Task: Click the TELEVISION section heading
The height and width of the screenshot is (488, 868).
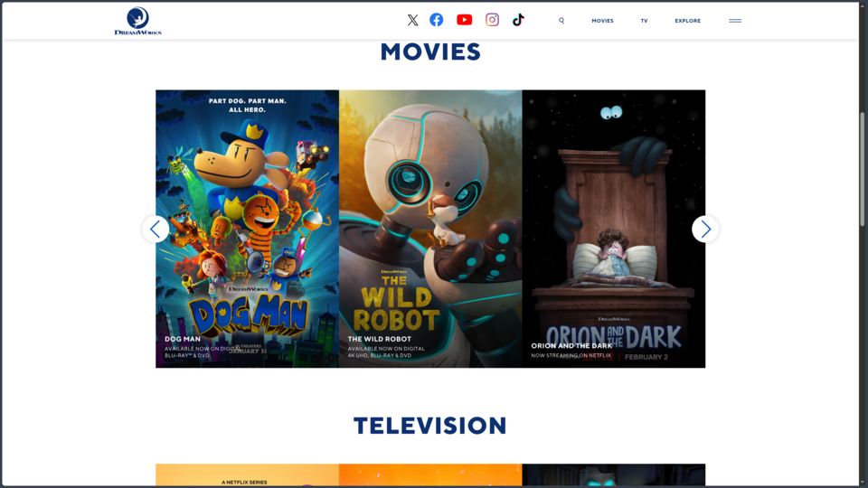Action: 430,426
